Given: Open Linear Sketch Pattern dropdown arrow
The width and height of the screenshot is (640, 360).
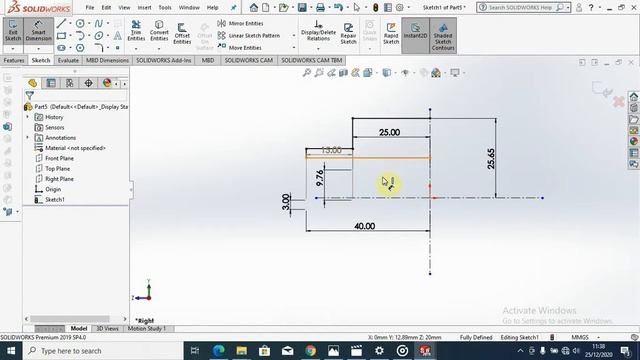Looking at the screenshot, I should 293,36.
